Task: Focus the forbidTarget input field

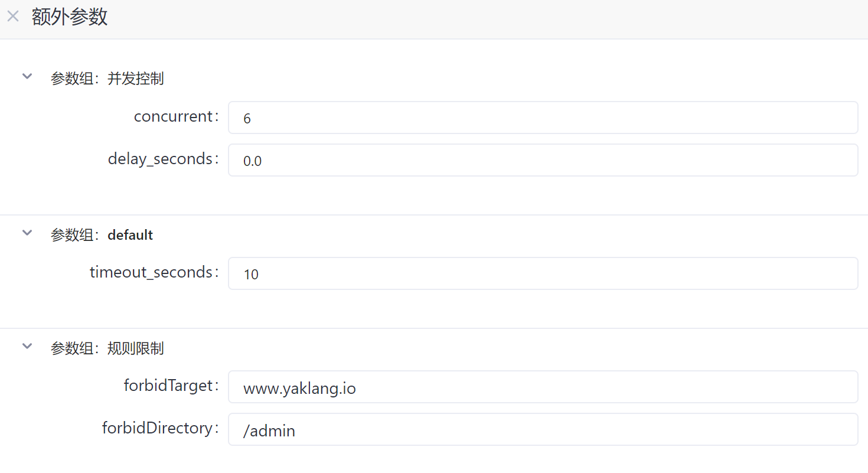Action: click(x=543, y=387)
